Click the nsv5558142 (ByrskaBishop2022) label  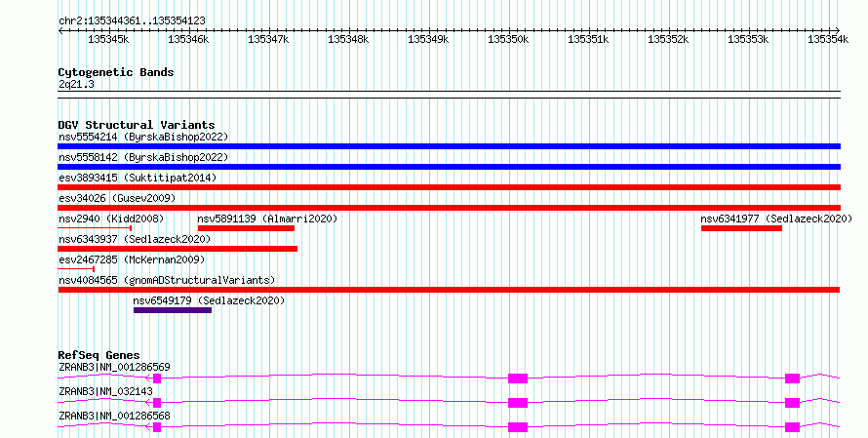[143, 157]
